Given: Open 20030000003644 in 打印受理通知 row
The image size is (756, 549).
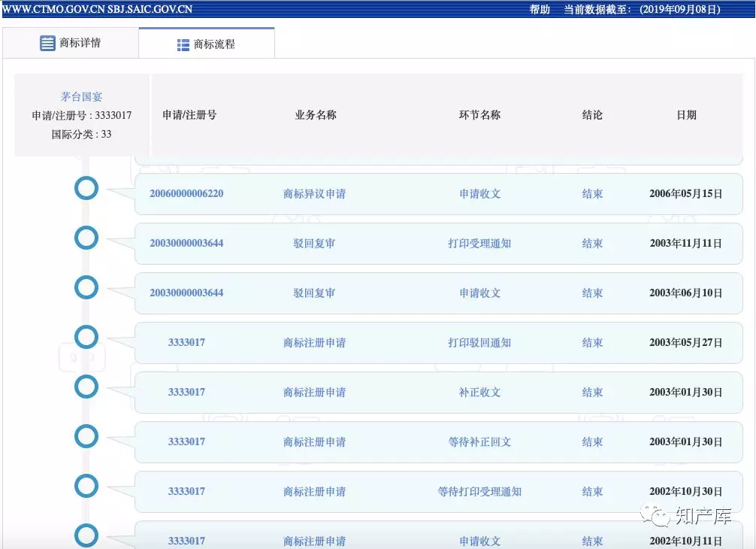Looking at the screenshot, I should (x=186, y=243).
